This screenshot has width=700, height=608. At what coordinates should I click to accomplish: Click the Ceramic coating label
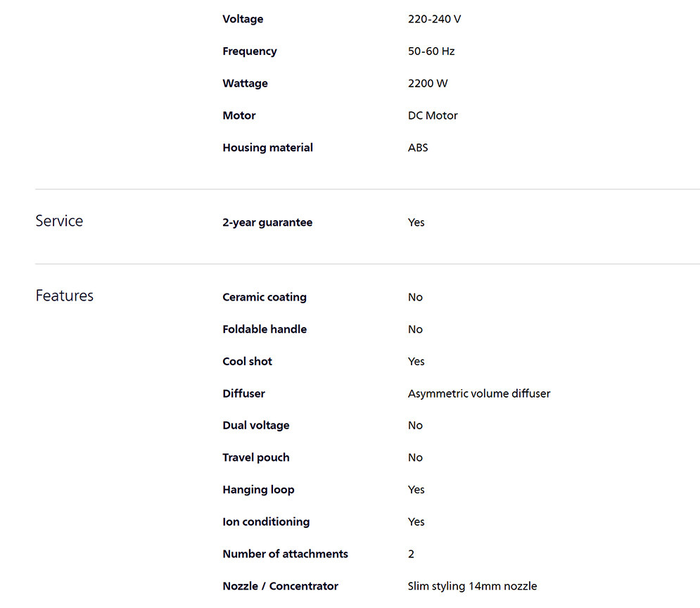[265, 297]
